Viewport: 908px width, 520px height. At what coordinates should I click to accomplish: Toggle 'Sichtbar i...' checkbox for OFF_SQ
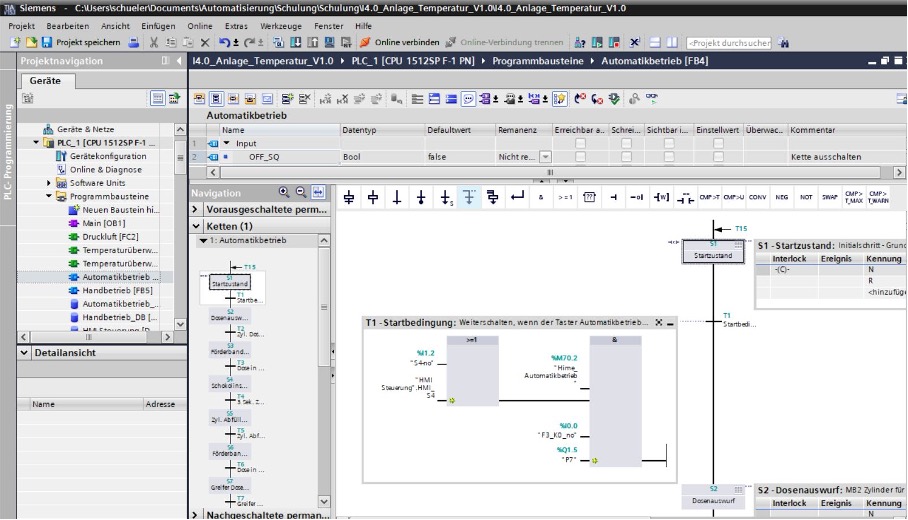point(667,157)
